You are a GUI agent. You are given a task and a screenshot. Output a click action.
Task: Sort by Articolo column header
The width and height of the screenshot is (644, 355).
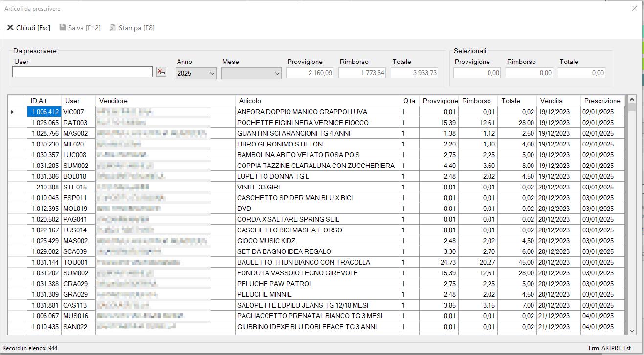tap(317, 101)
